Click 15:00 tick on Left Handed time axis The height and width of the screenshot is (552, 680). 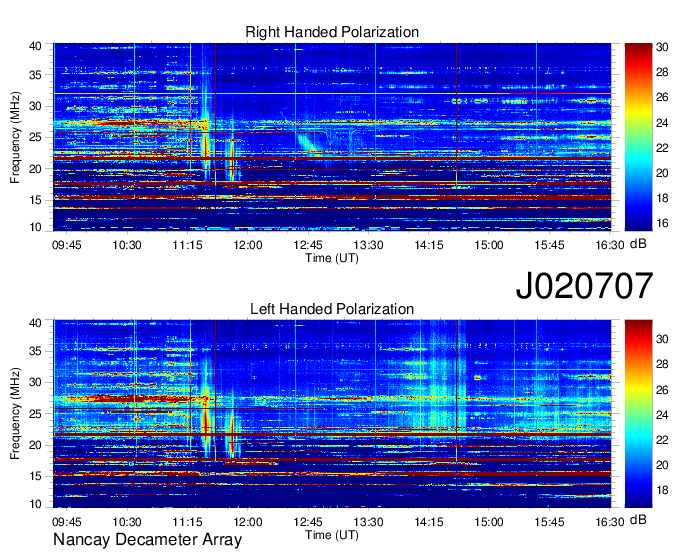[489, 522]
